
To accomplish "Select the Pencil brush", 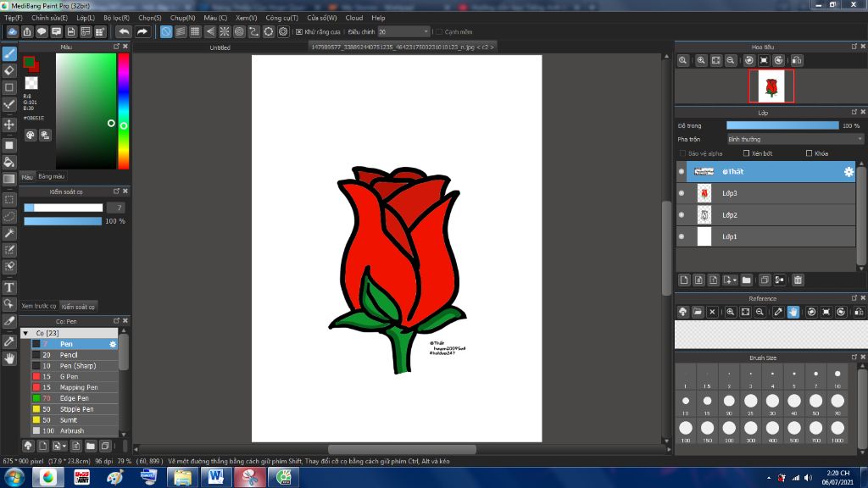I will click(75, 355).
